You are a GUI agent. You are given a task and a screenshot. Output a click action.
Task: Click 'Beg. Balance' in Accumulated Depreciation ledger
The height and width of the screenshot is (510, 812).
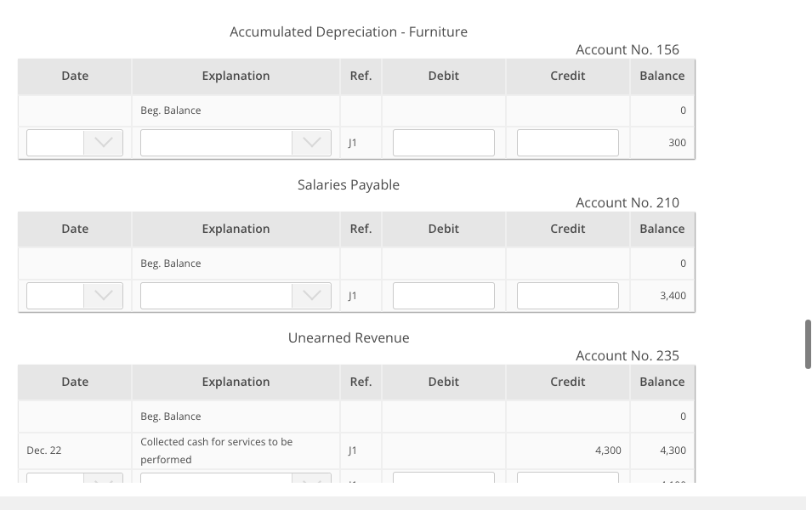pyautogui.click(x=170, y=110)
